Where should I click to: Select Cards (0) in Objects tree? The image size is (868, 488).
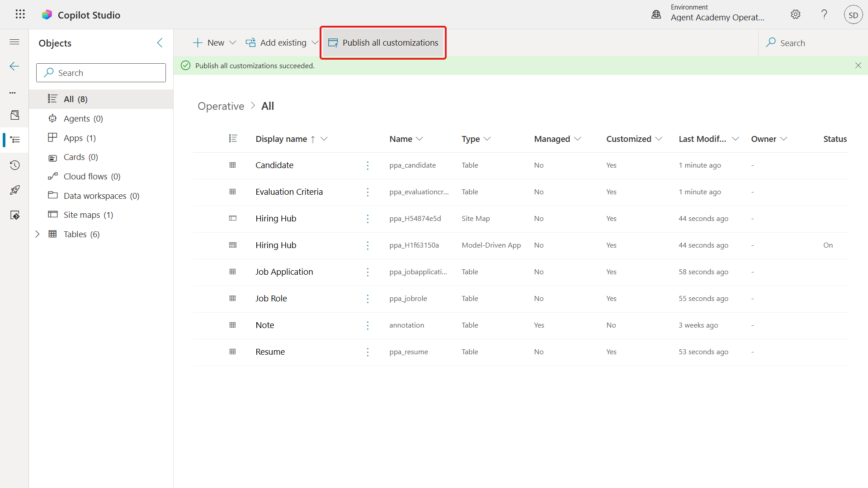(101, 157)
